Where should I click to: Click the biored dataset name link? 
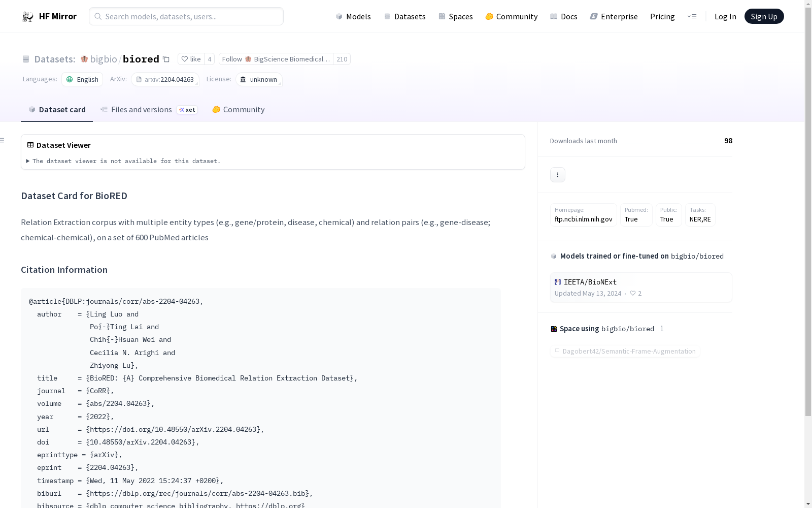coord(141,59)
